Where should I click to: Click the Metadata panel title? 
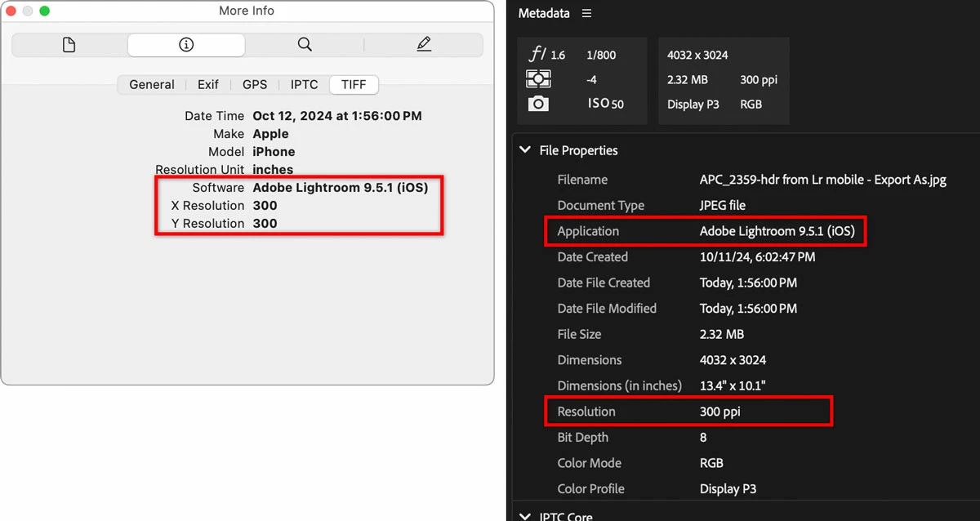[x=544, y=13]
